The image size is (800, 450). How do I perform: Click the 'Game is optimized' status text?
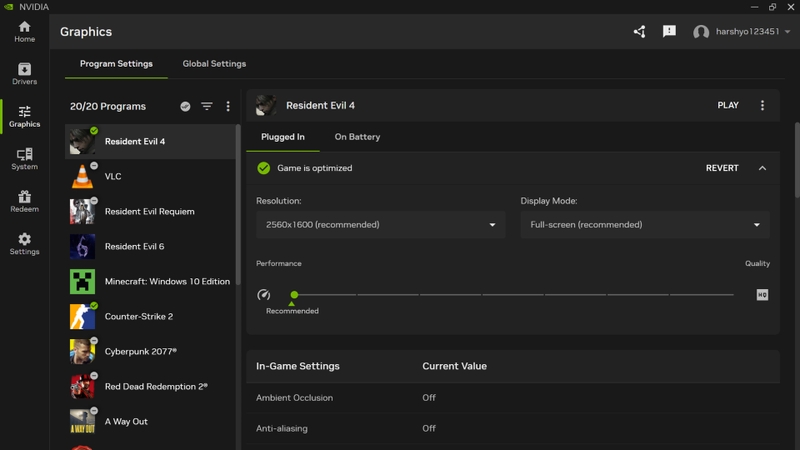(x=314, y=168)
